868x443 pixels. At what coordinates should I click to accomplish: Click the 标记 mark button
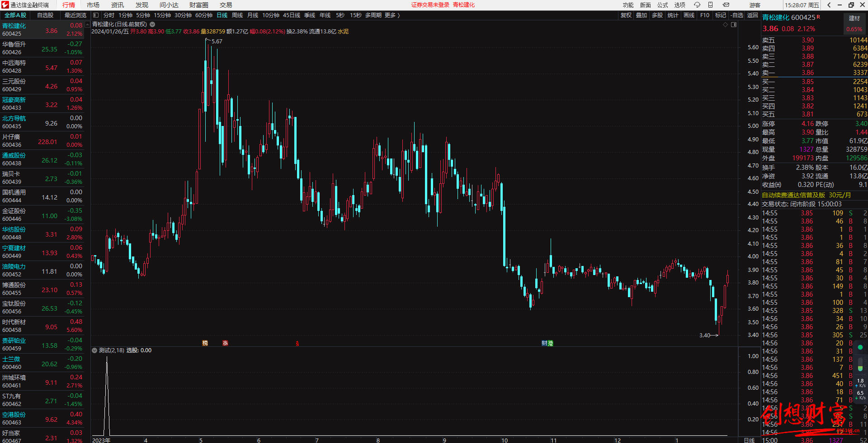721,15
